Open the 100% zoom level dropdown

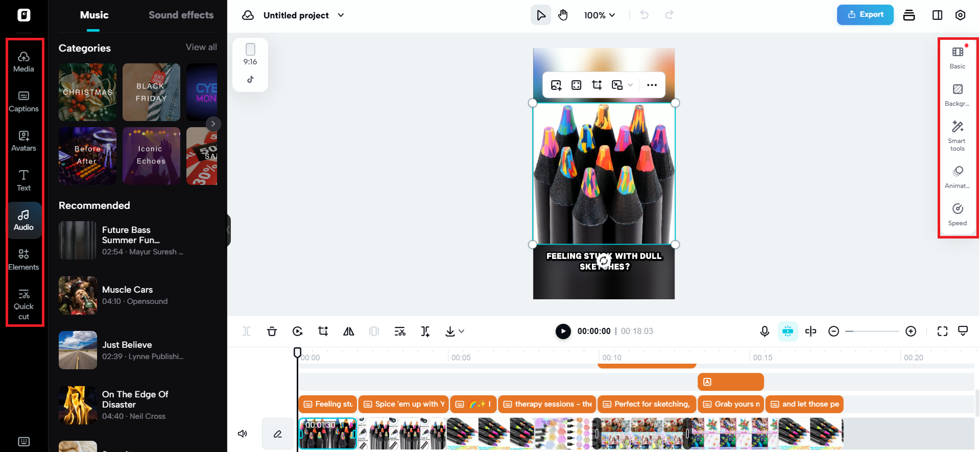(600, 15)
